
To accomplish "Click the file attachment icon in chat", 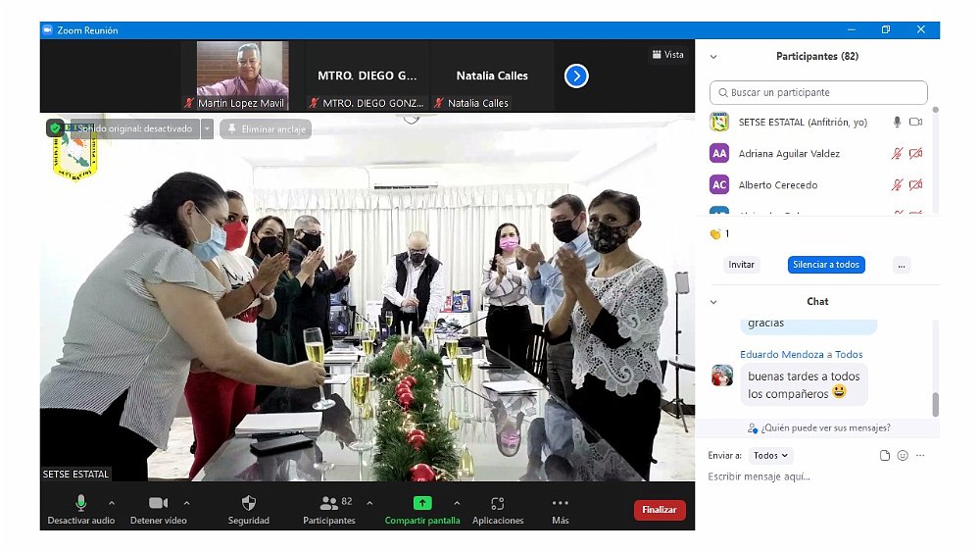I will [885, 456].
